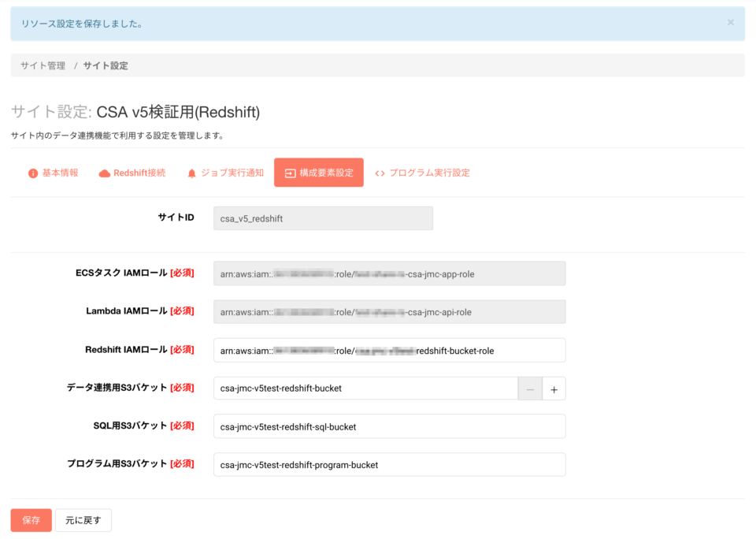Click the 保存 button to save settings
This screenshot has height=539, width=756.
(31, 520)
